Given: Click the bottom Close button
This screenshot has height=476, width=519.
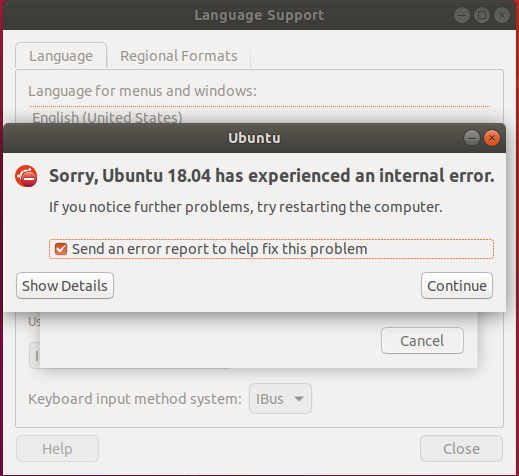Looking at the screenshot, I should pyautogui.click(x=461, y=449).
